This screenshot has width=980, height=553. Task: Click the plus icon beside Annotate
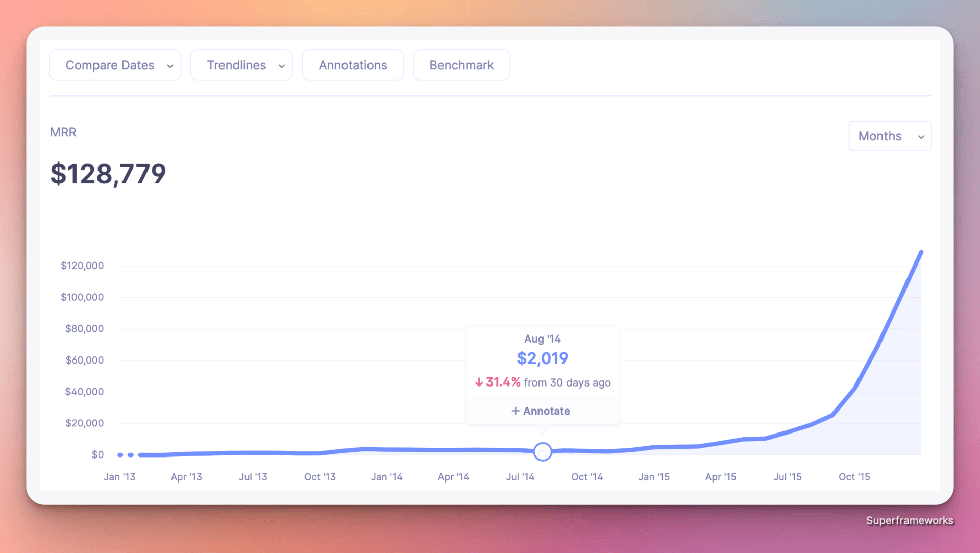(x=516, y=411)
